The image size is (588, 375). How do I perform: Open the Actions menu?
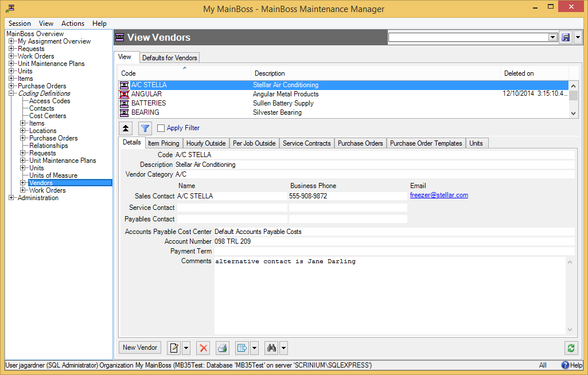click(x=73, y=24)
